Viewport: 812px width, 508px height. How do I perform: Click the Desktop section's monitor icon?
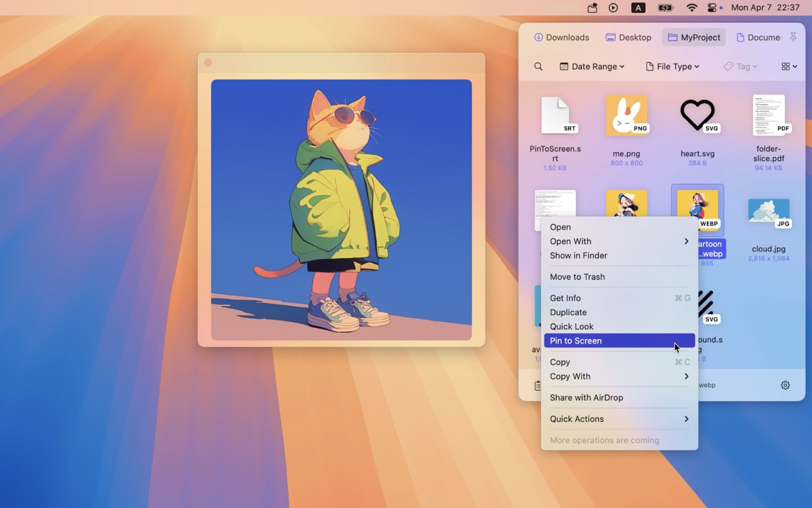coord(610,37)
